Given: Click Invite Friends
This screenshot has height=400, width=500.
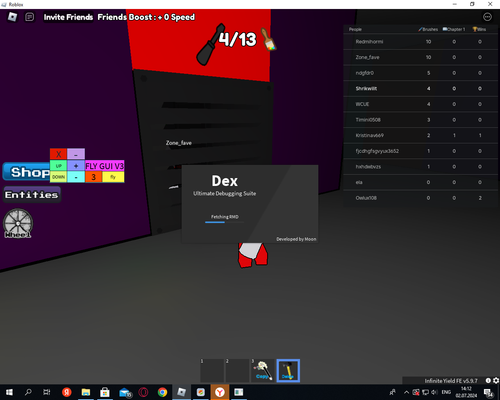Looking at the screenshot, I should tap(68, 17).
